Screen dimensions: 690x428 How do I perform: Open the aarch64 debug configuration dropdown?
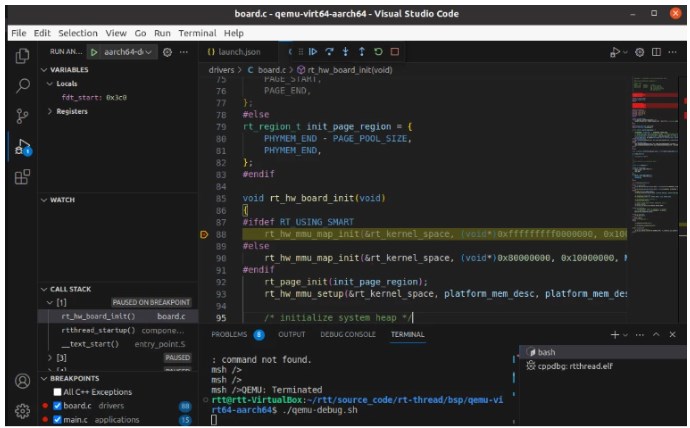(x=125, y=51)
